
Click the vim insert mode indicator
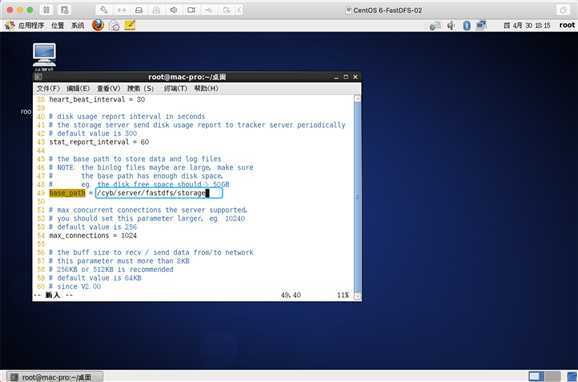pos(53,295)
